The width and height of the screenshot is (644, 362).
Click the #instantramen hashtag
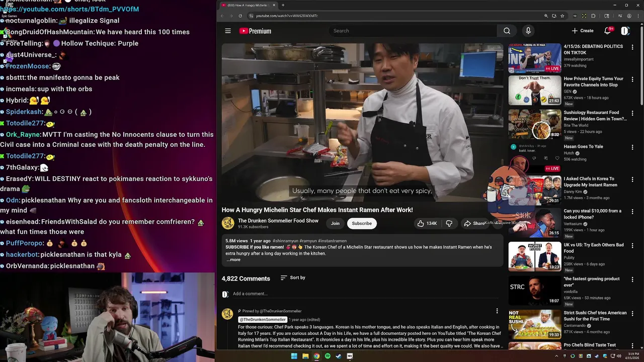click(x=333, y=241)
